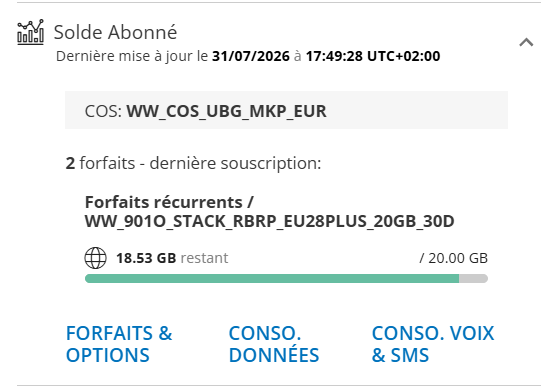This screenshot has width=553, height=388.
Task: Click the / 20.00 GB total label
Action: coord(454,258)
